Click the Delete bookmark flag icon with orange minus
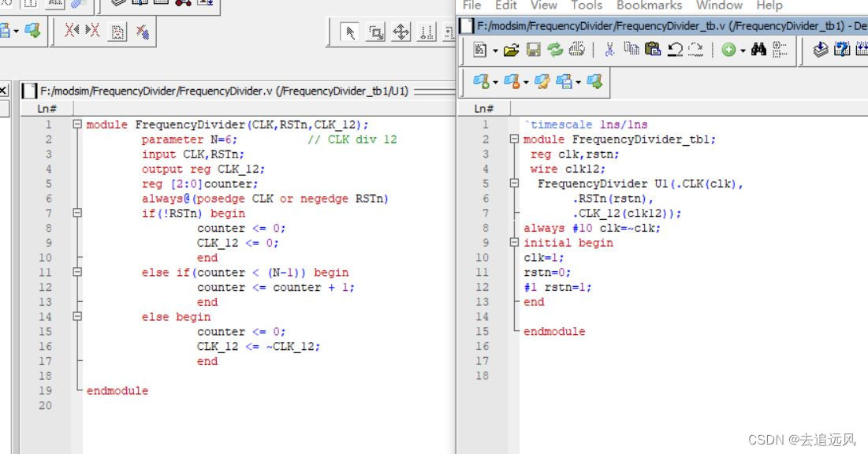Image resolution: width=868 pixels, height=454 pixels. [x=511, y=82]
